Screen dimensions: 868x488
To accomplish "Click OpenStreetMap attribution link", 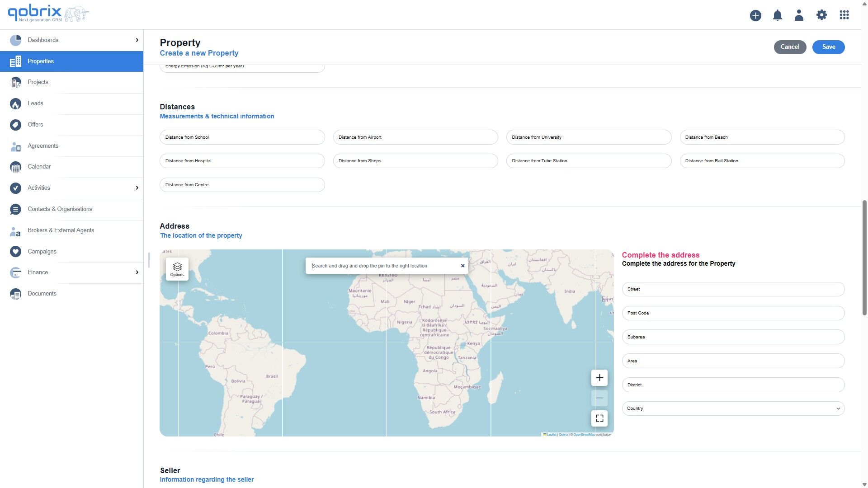I will click(584, 435).
